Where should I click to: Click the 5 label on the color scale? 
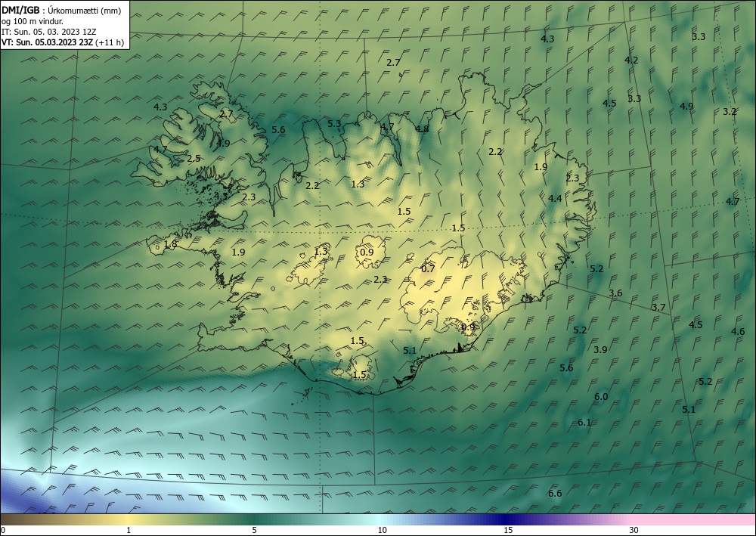pyautogui.click(x=254, y=530)
